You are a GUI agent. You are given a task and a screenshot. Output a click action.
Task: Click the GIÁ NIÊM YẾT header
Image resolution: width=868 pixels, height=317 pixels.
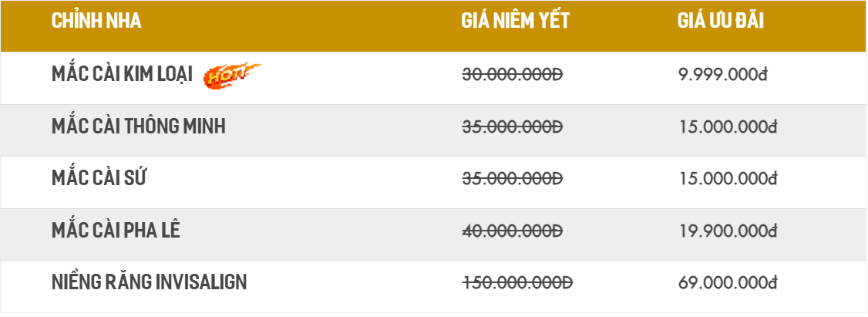[x=516, y=20]
